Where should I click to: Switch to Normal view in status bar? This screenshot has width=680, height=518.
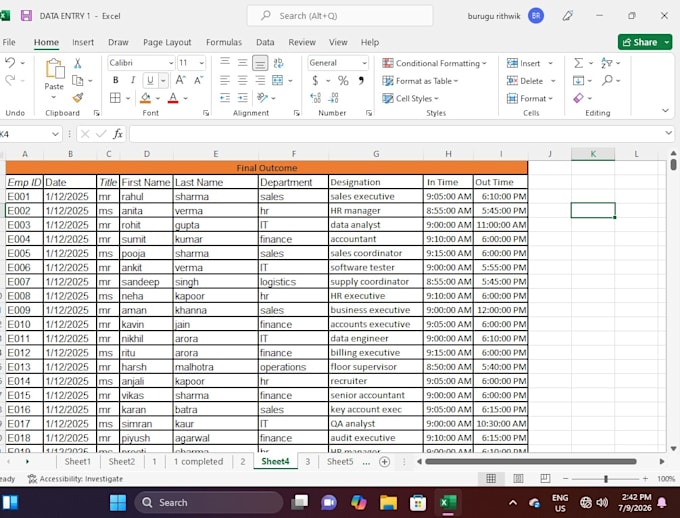[491, 478]
